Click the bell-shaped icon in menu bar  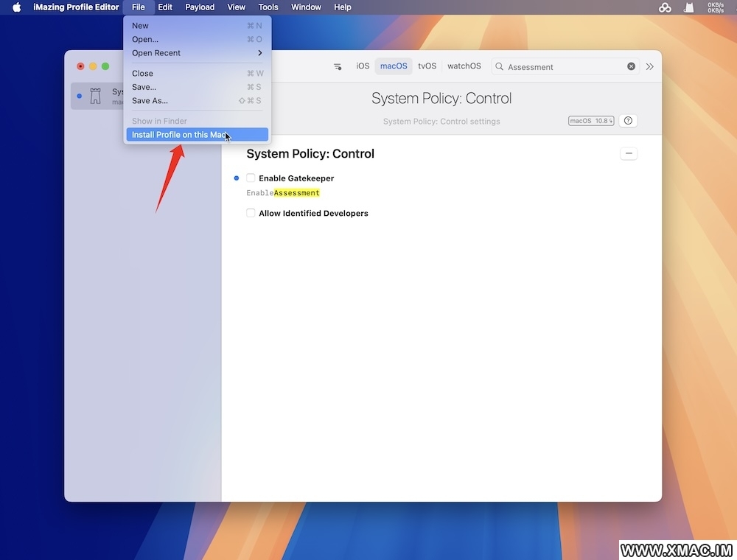coord(688,7)
